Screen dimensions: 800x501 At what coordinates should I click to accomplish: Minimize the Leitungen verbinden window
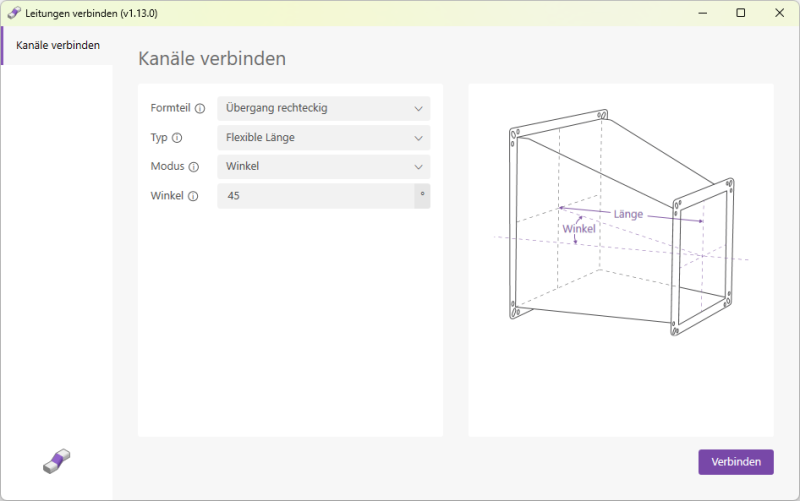703,13
